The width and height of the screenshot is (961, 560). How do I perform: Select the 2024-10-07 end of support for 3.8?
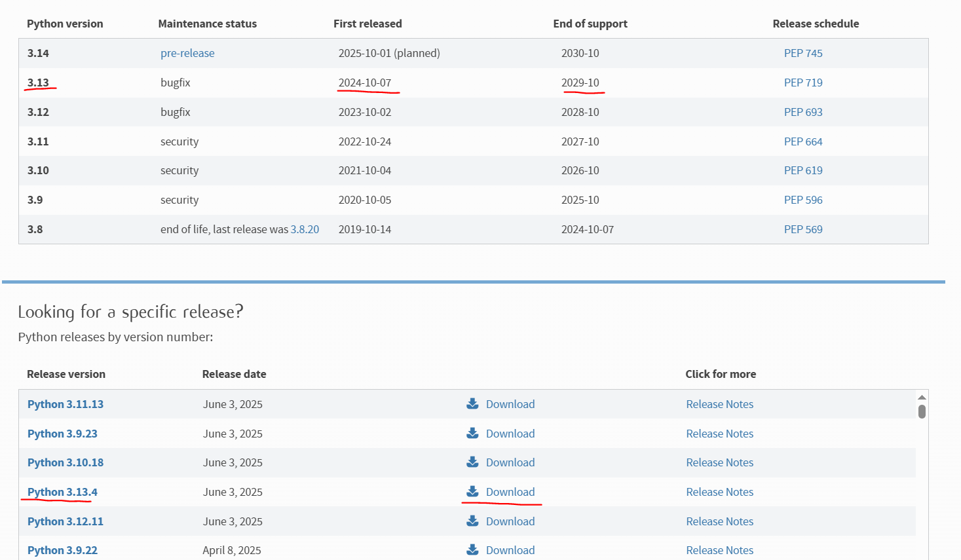click(x=588, y=229)
